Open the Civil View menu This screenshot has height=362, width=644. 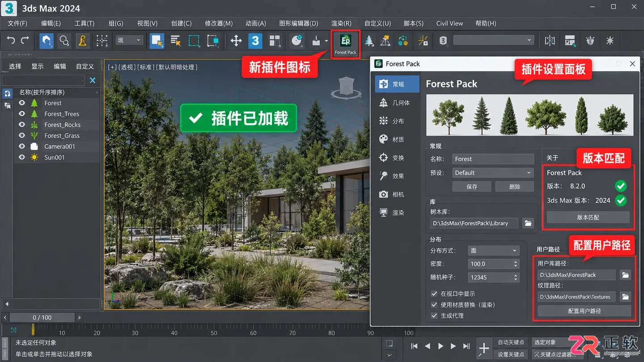(449, 23)
